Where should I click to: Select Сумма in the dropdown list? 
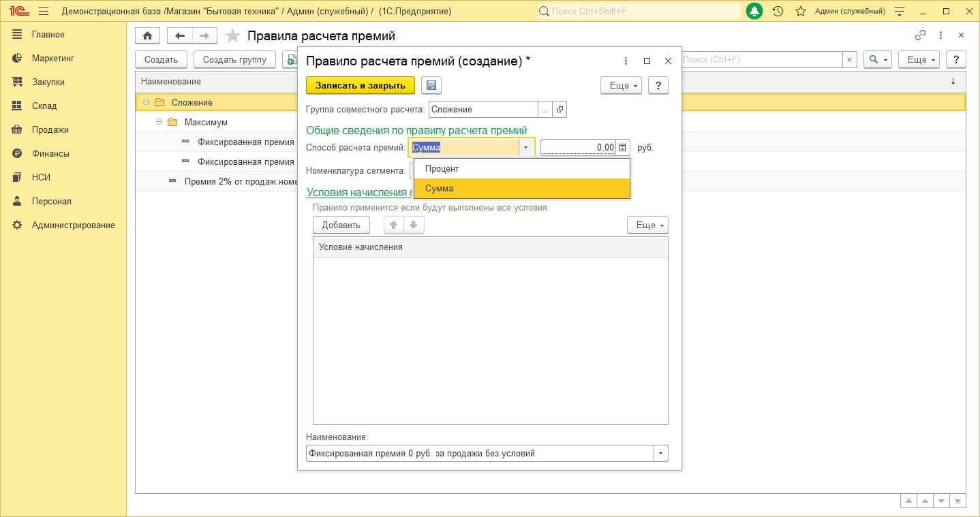[x=522, y=189]
